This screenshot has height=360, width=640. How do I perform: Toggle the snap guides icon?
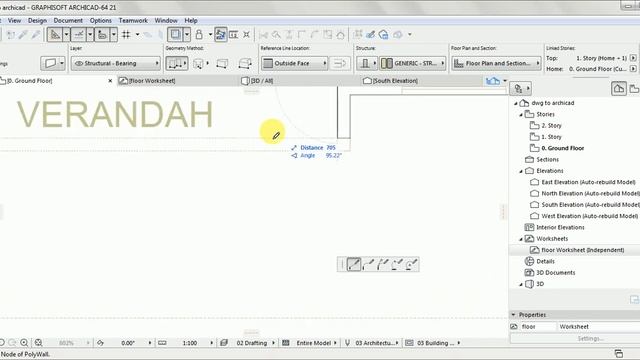(78, 35)
